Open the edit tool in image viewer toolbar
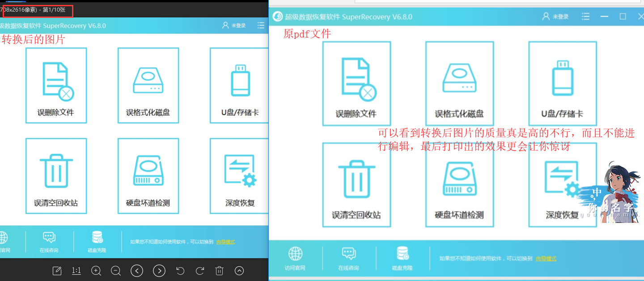This screenshot has height=281, width=644. click(57, 271)
